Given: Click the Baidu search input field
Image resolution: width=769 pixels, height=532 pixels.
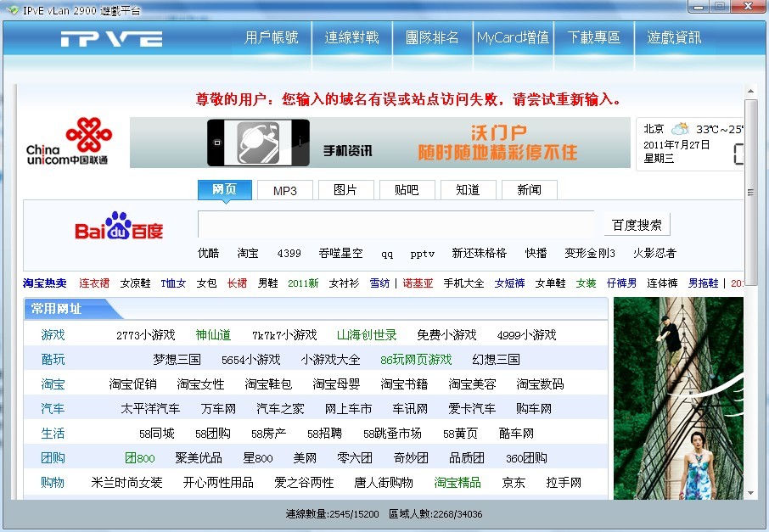Looking at the screenshot, I should pyautogui.click(x=396, y=225).
